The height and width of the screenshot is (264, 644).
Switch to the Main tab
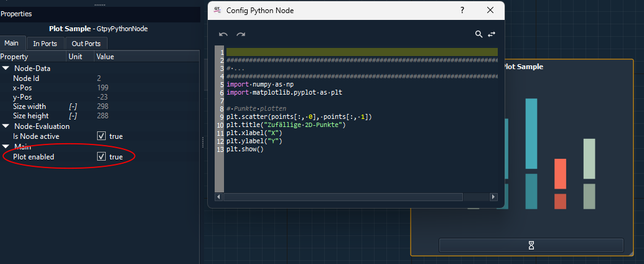[11, 43]
